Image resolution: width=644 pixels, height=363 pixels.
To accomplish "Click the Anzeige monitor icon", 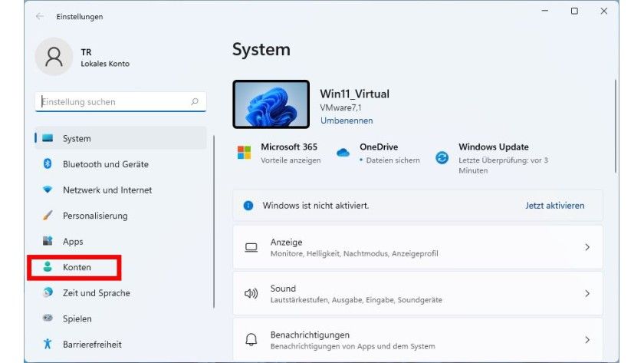I will [x=251, y=247].
